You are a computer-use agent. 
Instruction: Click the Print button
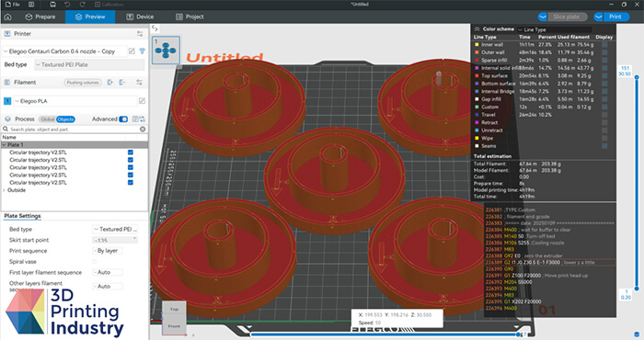point(615,17)
